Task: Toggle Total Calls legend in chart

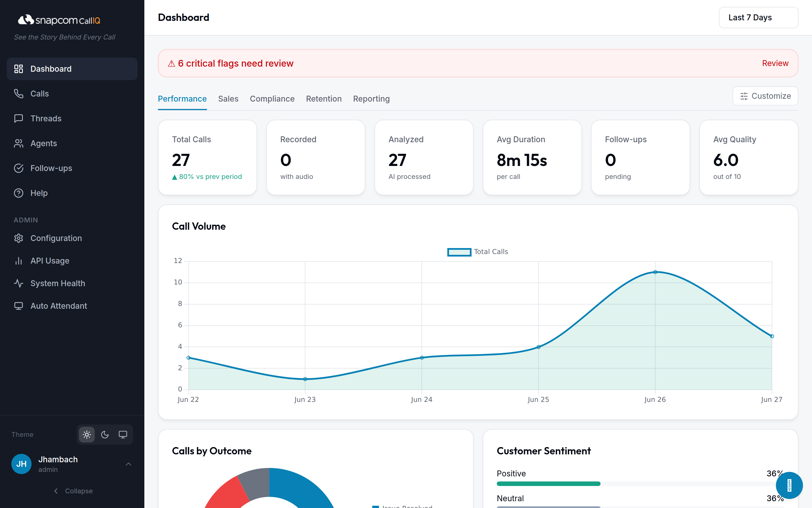Action: [x=477, y=252]
